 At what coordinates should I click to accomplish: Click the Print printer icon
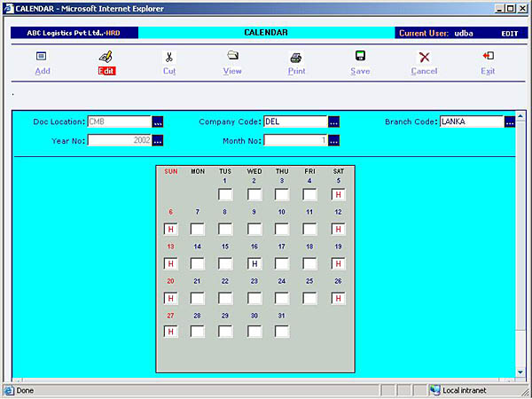coord(296,57)
